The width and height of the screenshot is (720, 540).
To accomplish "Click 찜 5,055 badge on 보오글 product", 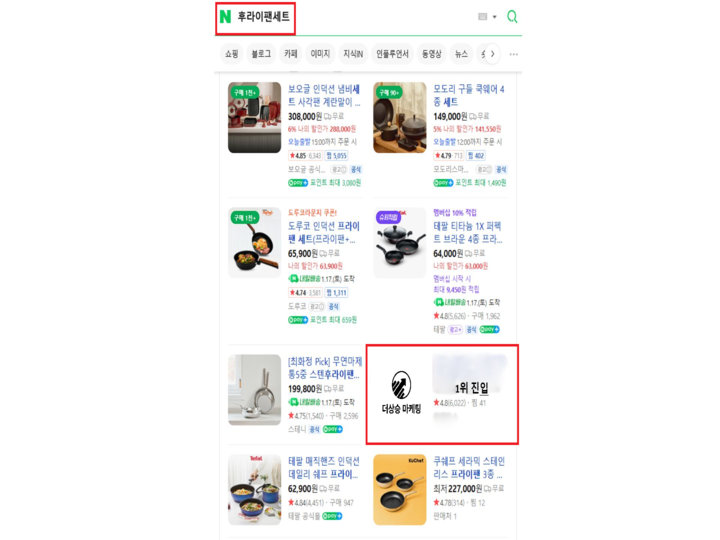I will (x=337, y=156).
